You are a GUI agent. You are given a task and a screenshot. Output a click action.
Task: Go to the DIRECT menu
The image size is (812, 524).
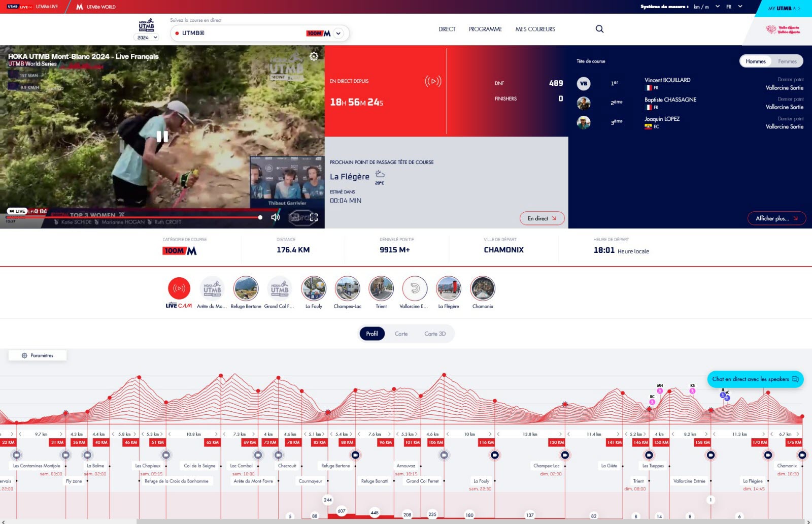(x=447, y=29)
